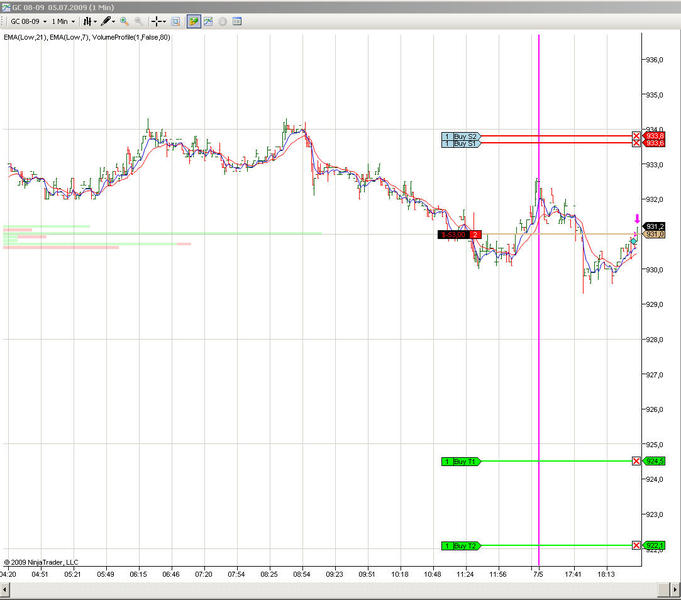Click the 922,1 green price marker

click(654, 546)
